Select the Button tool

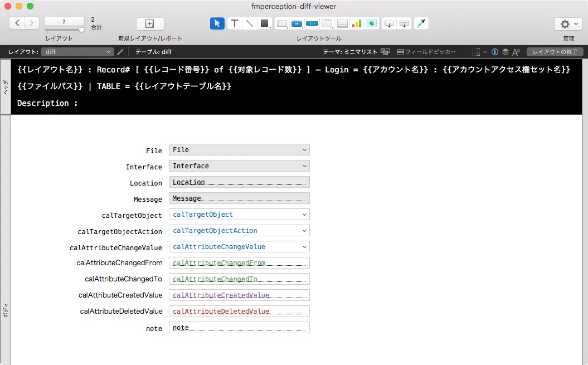pyautogui.click(x=297, y=23)
